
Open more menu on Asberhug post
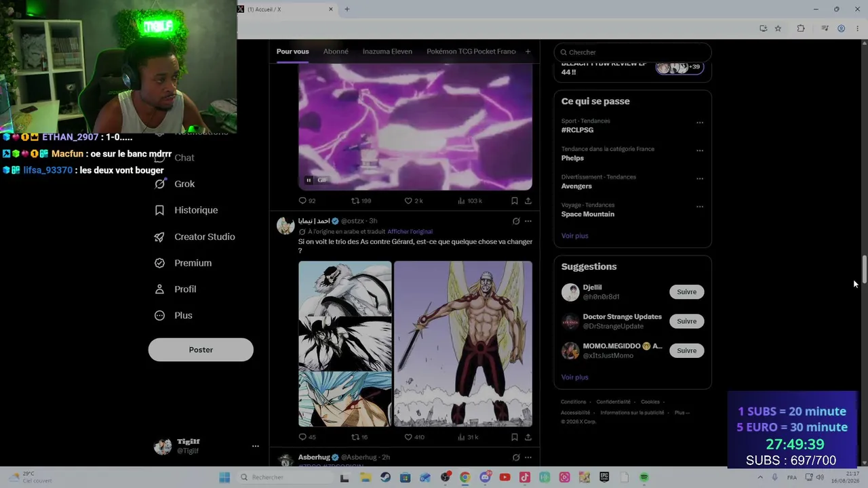(x=528, y=457)
